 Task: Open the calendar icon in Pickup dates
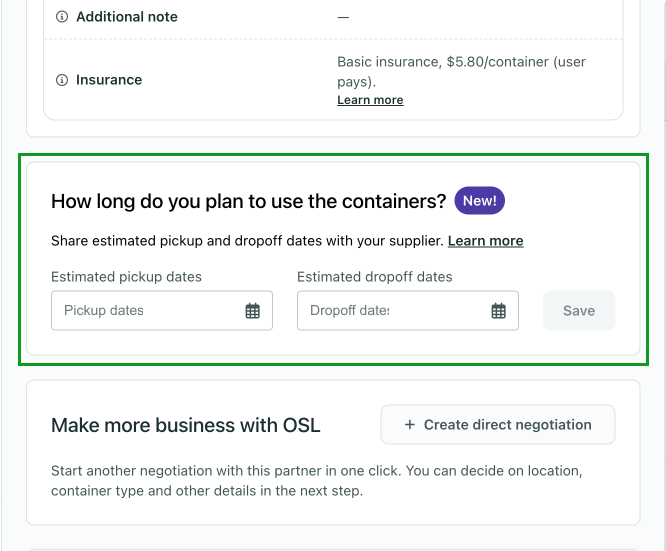point(252,311)
